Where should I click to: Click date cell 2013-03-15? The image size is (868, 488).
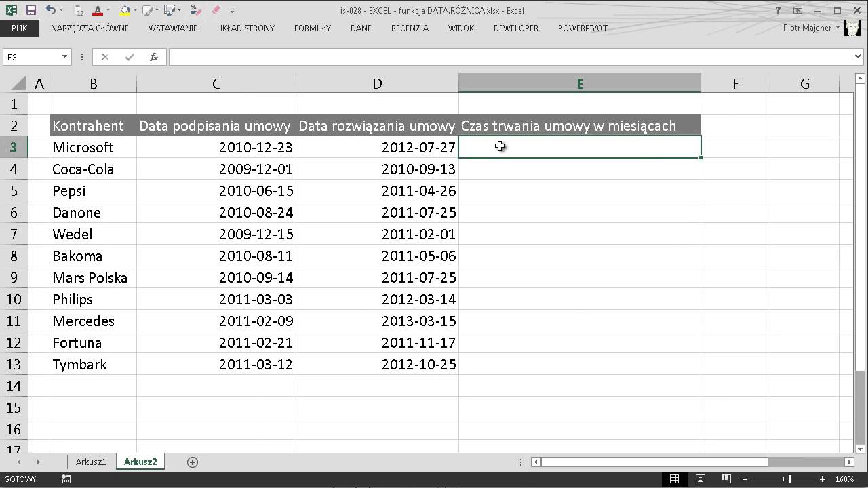pos(377,321)
